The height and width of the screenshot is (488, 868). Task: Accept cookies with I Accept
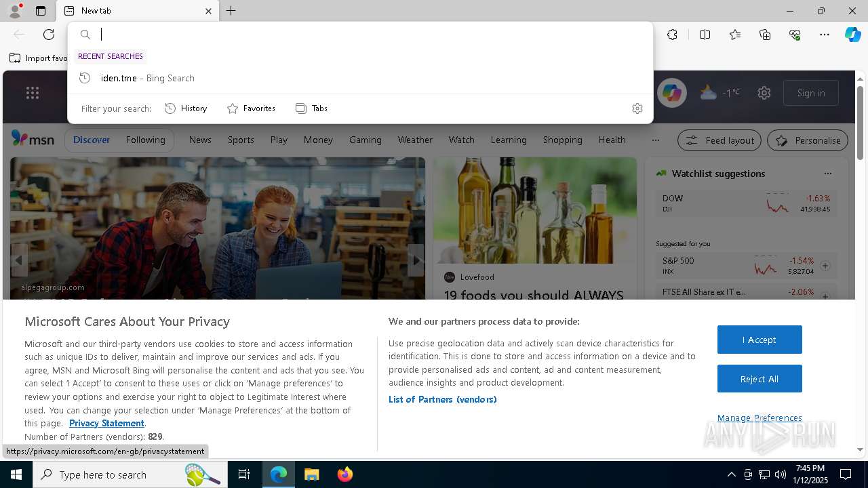click(759, 340)
